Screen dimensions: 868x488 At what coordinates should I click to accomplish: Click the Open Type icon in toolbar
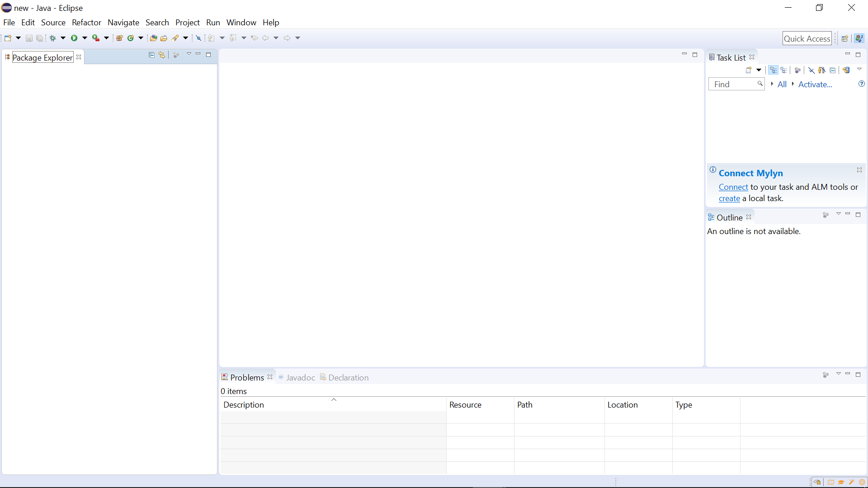coord(153,38)
